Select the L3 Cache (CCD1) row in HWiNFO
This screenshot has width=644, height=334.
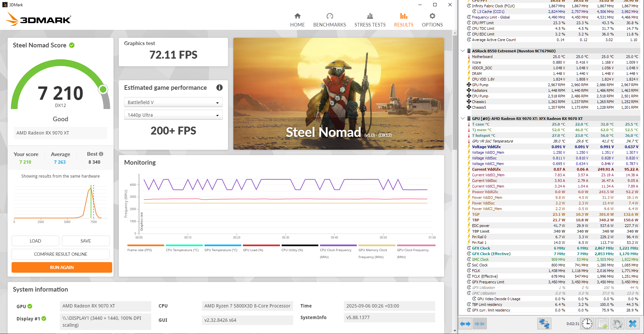pos(552,12)
